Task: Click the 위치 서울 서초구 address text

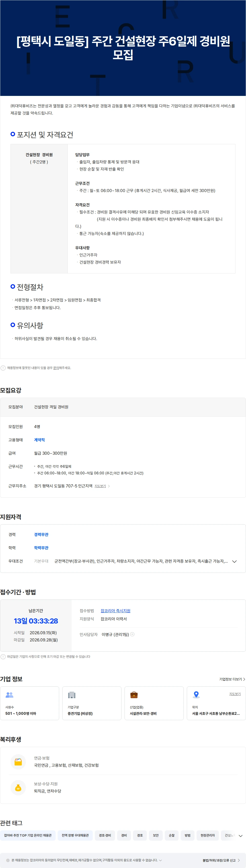Action: coord(216,713)
